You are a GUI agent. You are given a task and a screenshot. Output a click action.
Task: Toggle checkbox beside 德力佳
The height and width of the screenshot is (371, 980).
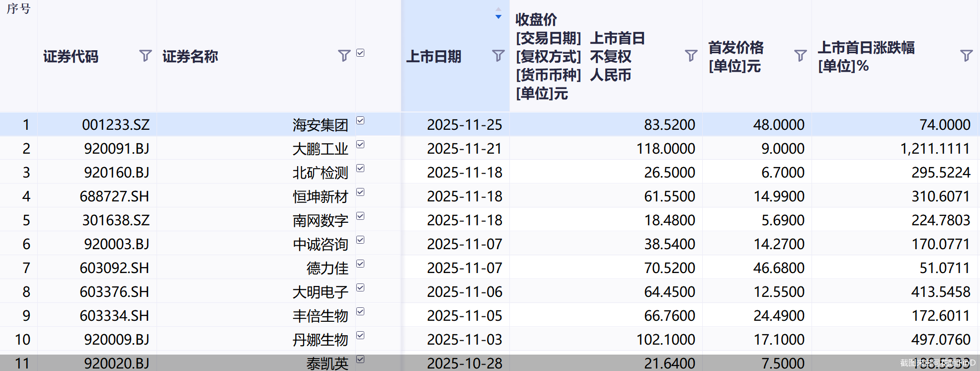point(361,264)
